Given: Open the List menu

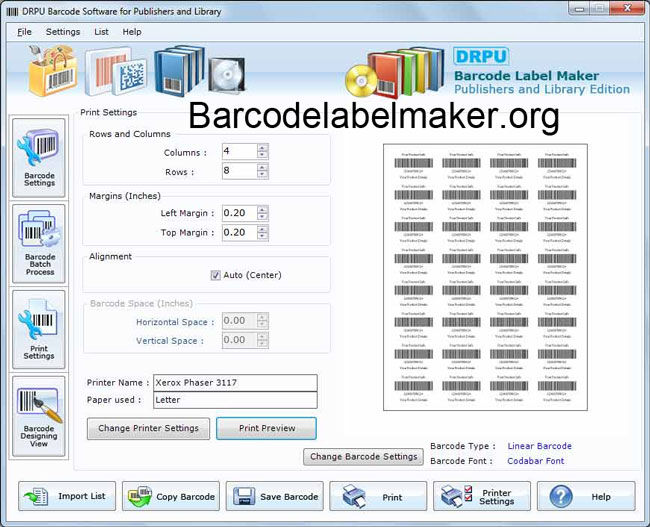Looking at the screenshot, I should click(101, 32).
